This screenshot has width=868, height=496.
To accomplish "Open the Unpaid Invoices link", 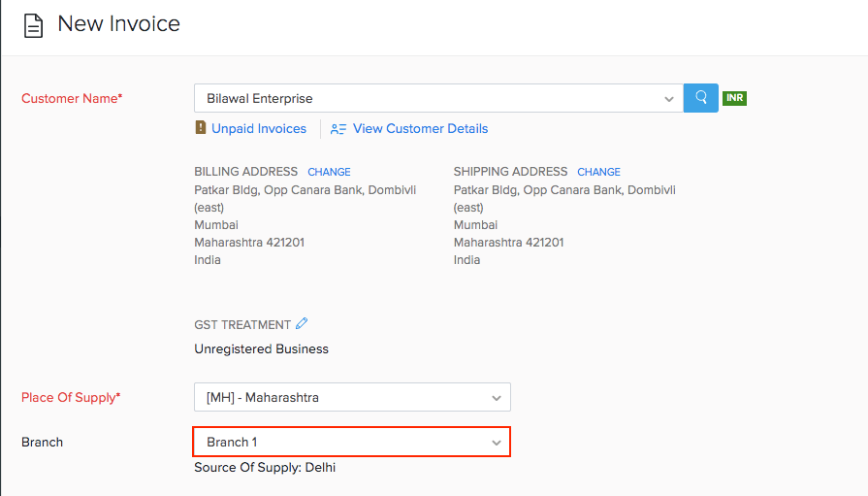I will pos(259,128).
